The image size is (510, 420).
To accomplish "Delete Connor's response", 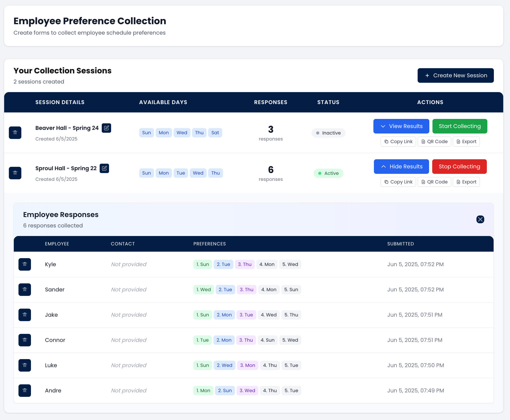I will click(x=25, y=340).
